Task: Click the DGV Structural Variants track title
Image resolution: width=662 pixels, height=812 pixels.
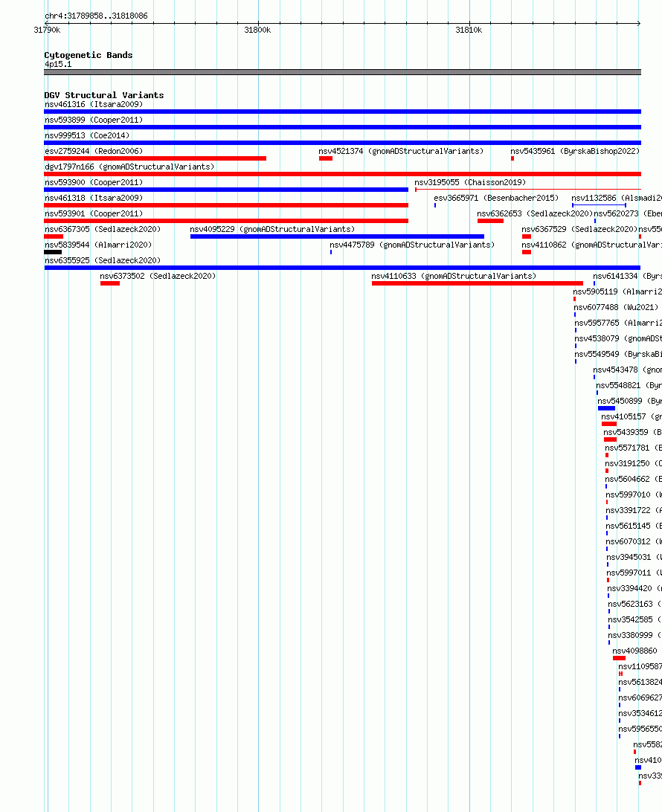Action: pos(103,95)
